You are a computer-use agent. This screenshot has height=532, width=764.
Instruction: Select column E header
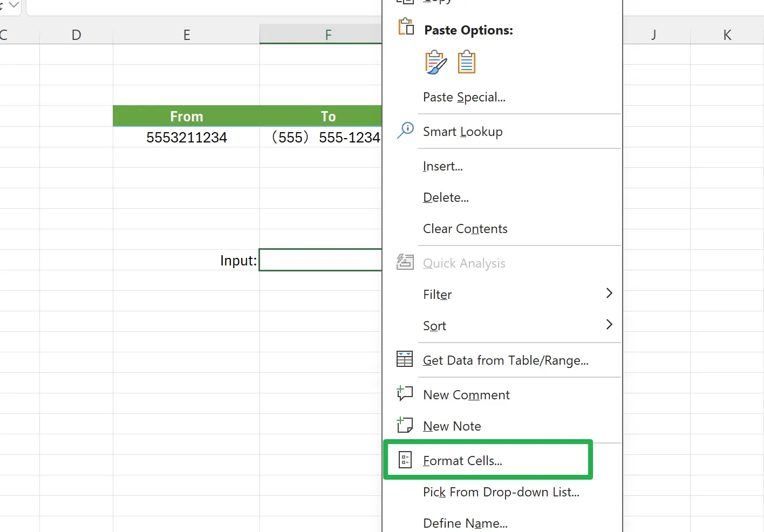coord(186,35)
